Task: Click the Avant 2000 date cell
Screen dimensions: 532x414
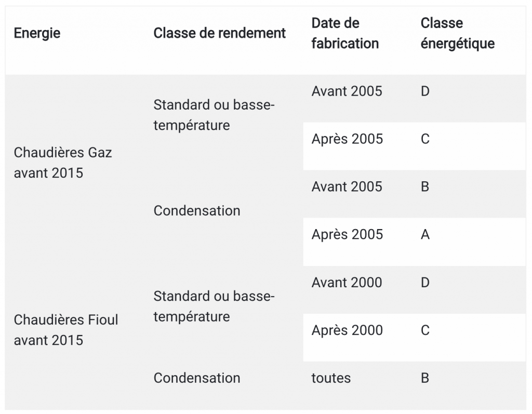Action: [x=347, y=283]
